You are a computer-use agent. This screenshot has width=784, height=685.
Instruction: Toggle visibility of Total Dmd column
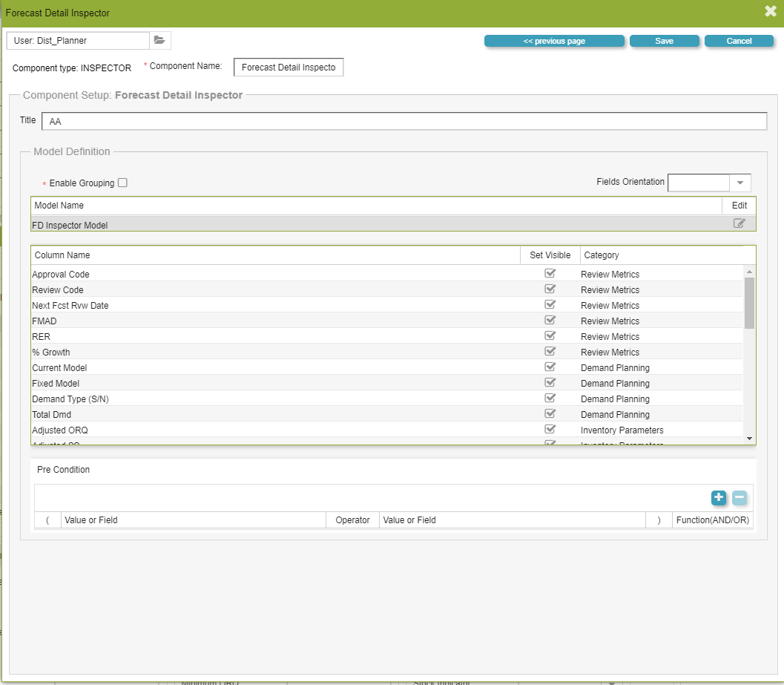(550, 414)
